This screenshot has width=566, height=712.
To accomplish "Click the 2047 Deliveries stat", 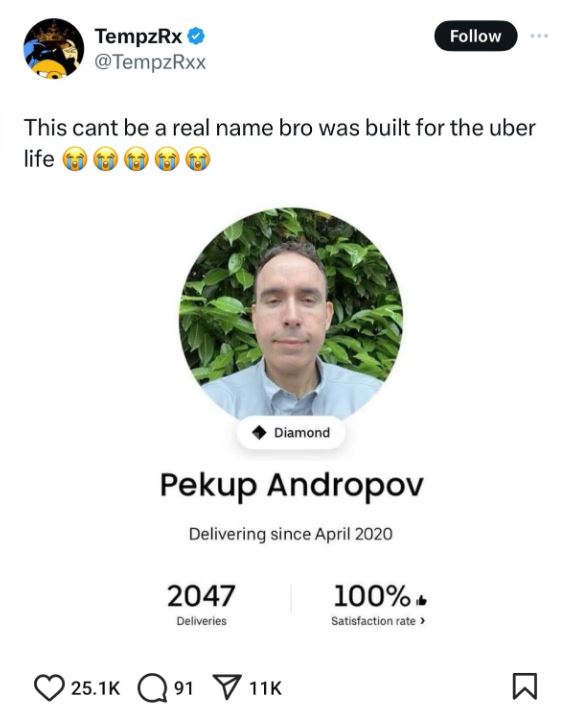I will (x=201, y=605).
